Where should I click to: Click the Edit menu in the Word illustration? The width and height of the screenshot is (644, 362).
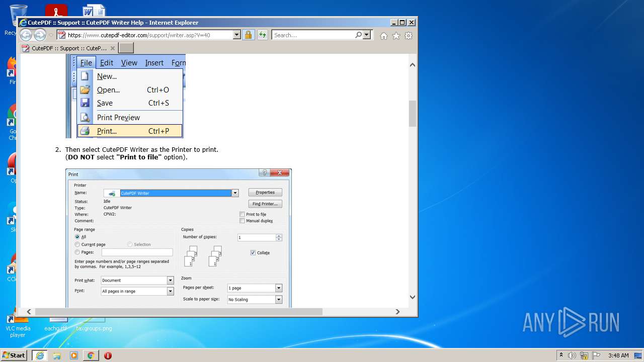(x=107, y=63)
